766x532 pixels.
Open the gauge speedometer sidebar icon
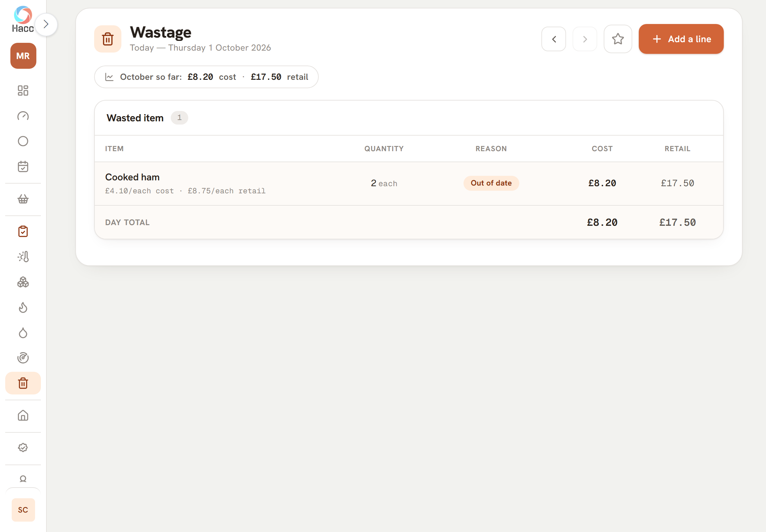tap(23, 116)
